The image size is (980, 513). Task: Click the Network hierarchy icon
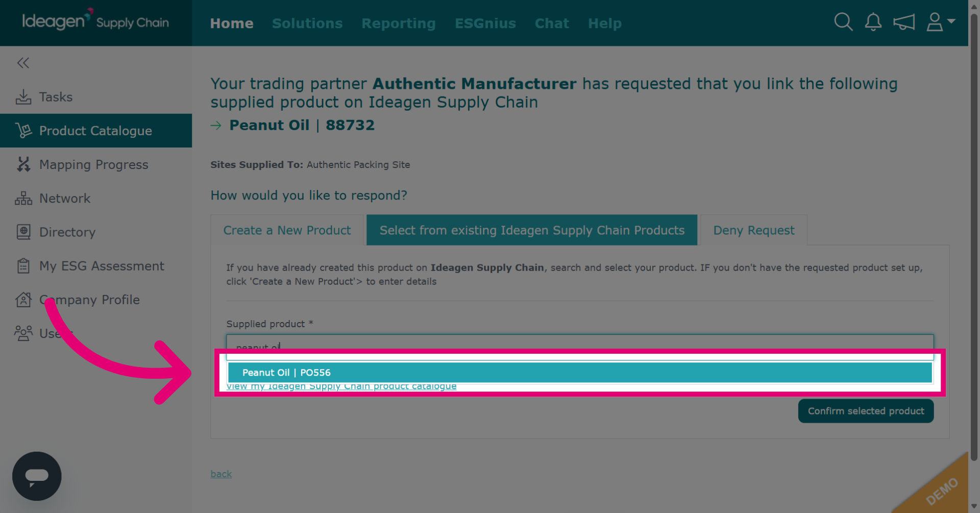[23, 198]
